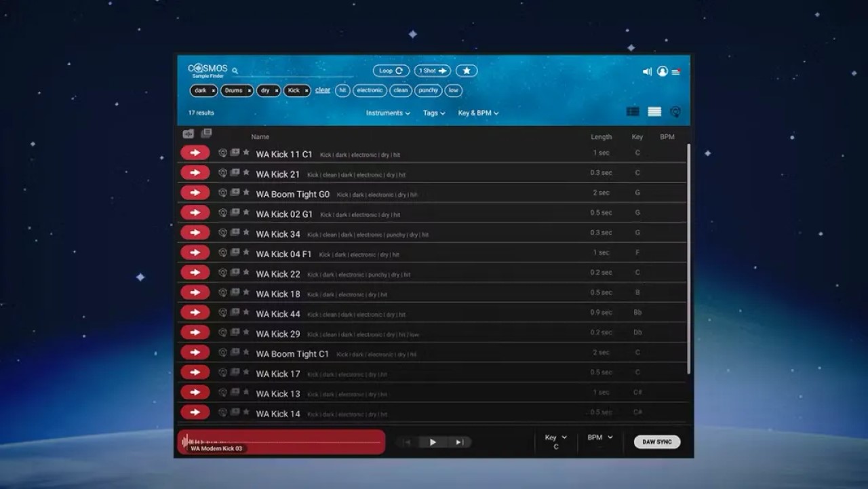
Task: Click the results list scrollbar
Action: (x=688, y=258)
